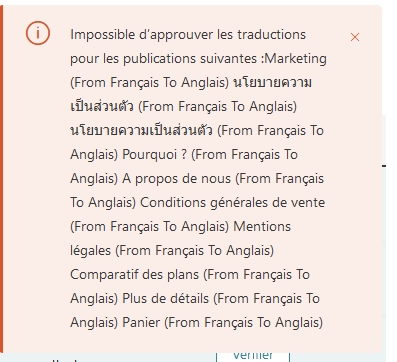Click the orange left border of the alert
397x362 pixels.
point(1,179)
